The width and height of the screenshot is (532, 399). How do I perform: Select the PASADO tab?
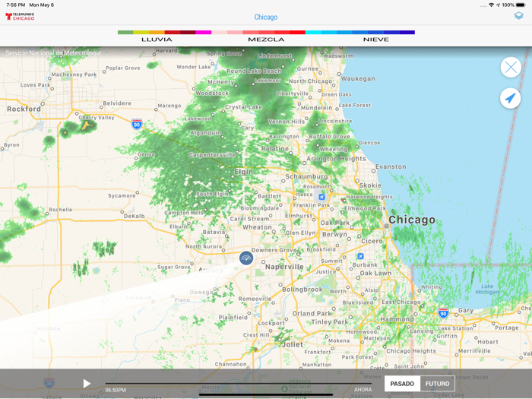click(402, 384)
